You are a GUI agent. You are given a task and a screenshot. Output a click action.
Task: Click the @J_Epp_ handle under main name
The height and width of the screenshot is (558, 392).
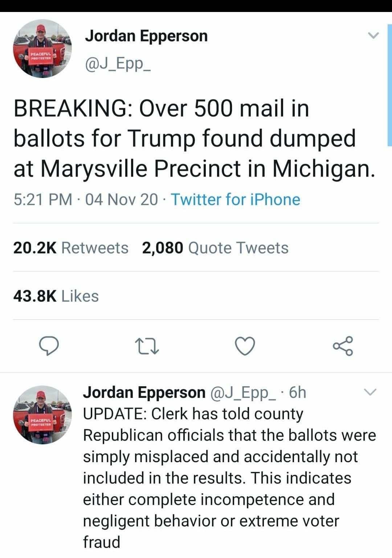click(x=118, y=64)
